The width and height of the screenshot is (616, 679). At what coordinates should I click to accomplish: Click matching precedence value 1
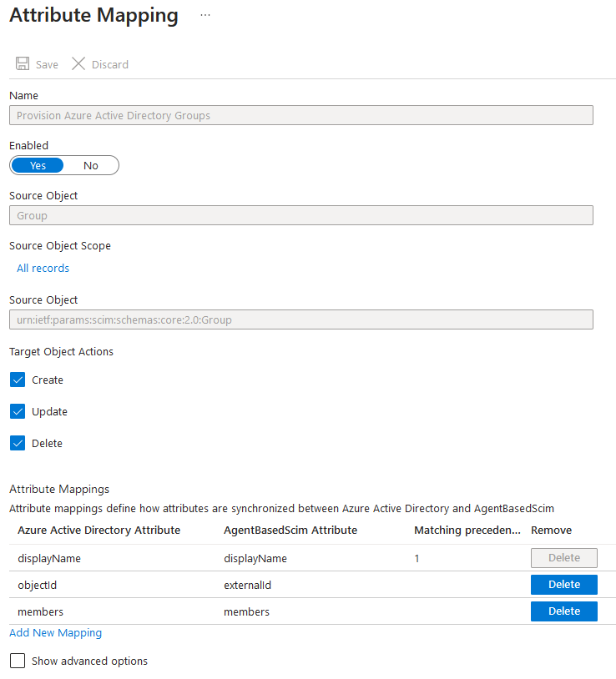tap(417, 559)
